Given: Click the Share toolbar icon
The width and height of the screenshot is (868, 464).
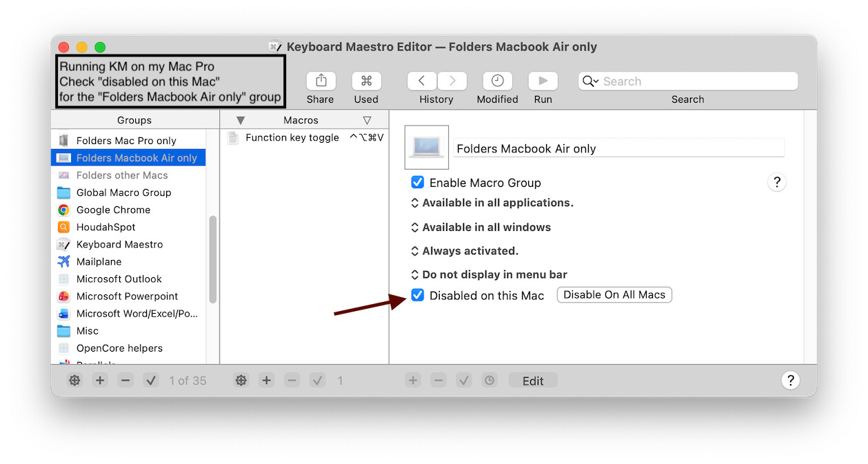Looking at the screenshot, I should (321, 81).
